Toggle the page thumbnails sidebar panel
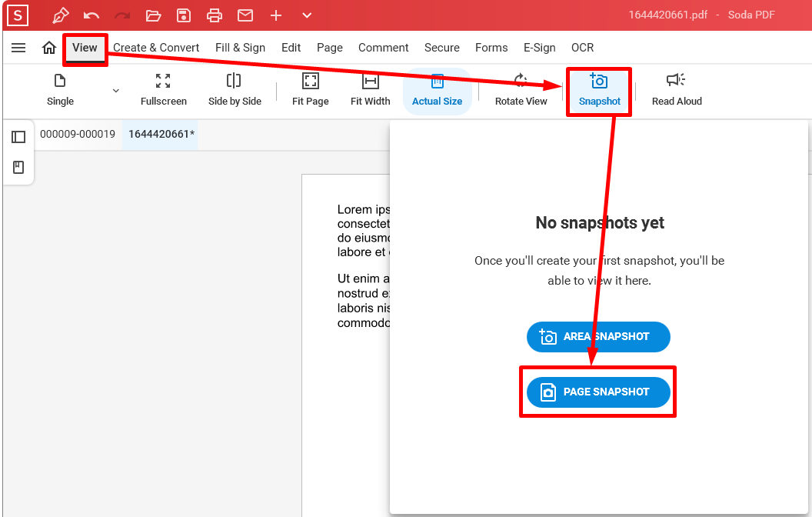This screenshot has width=812, height=517. click(18, 137)
